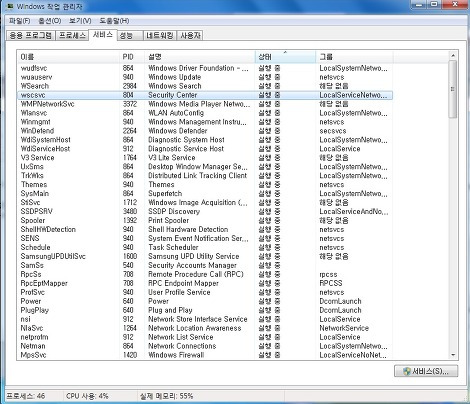Viewport: 470px width, 404px height.
Task: Sort by the 이름 column header
Action: (68, 57)
